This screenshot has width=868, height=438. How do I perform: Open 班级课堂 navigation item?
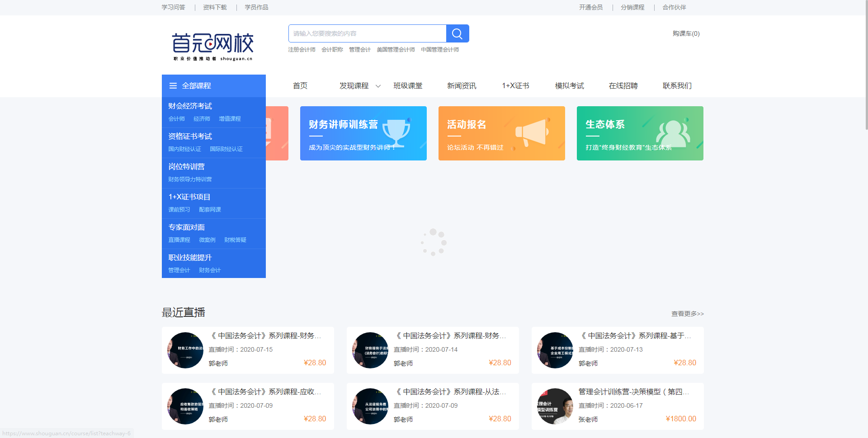pos(408,86)
